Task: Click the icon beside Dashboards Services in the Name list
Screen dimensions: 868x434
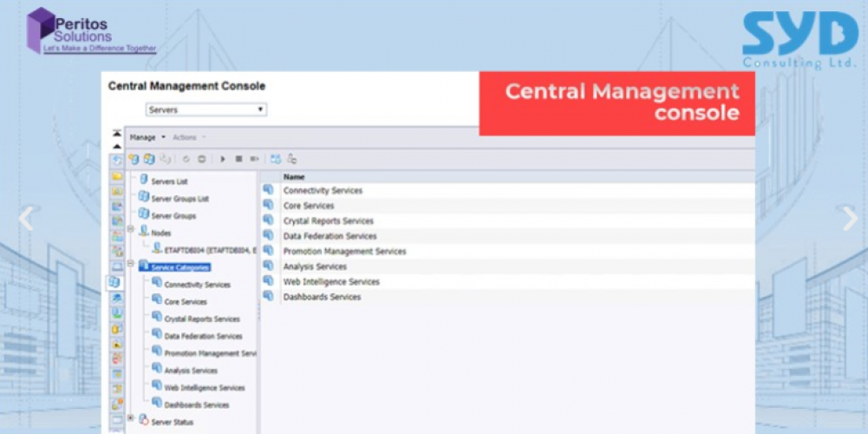Action: 269,297
